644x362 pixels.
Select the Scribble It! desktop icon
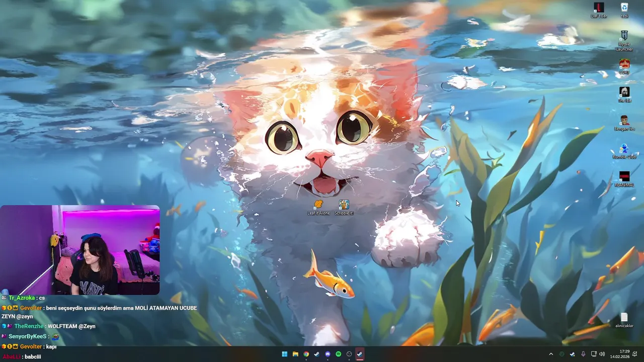(x=344, y=207)
